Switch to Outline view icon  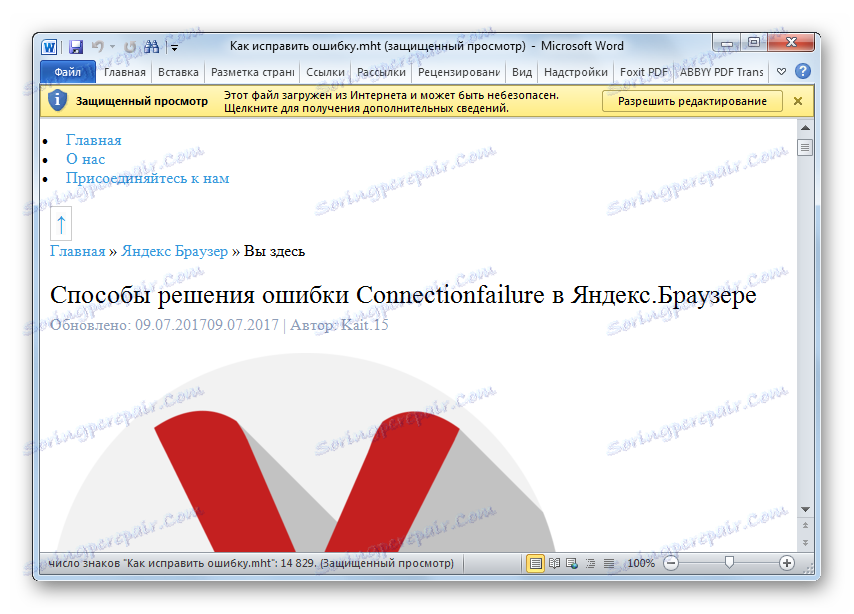point(590,563)
